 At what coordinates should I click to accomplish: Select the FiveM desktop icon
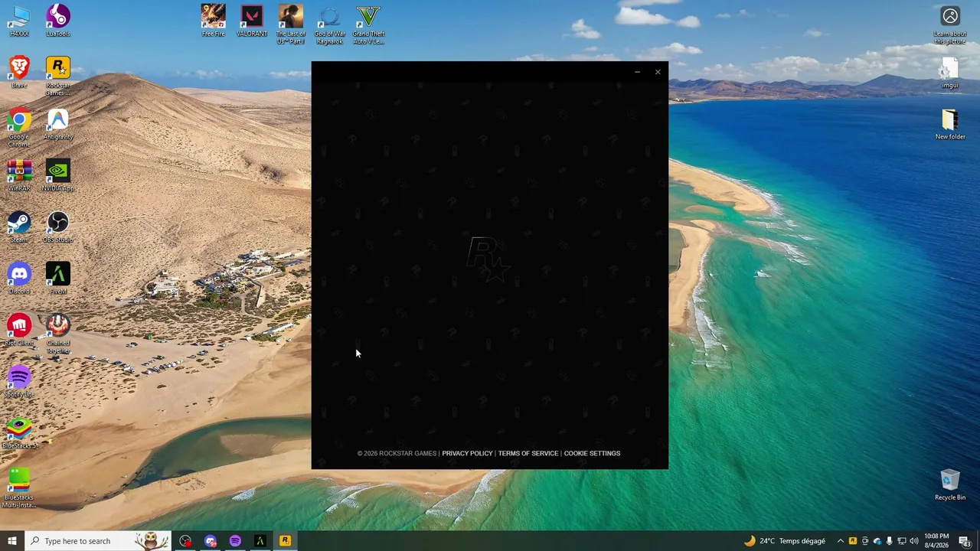(58, 278)
